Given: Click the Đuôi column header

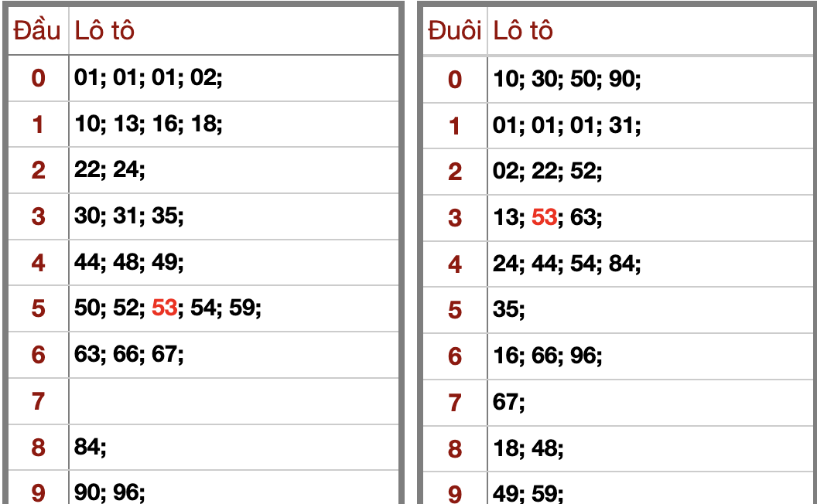Looking at the screenshot, I should tap(455, 31).
